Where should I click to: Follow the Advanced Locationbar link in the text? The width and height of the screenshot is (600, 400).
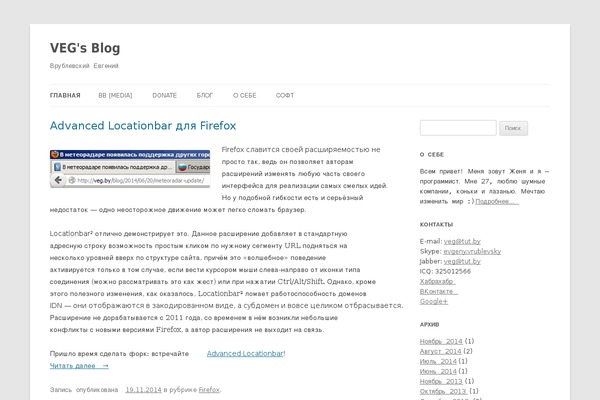pyautogui.click(x=245, y=353)
